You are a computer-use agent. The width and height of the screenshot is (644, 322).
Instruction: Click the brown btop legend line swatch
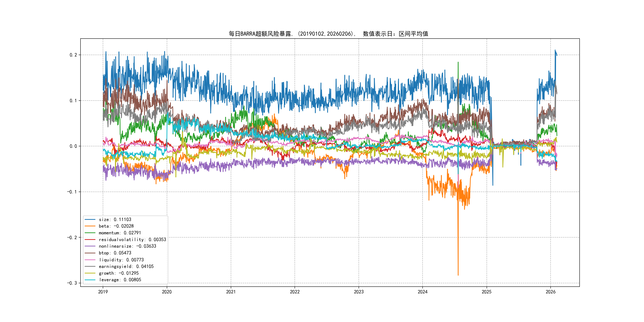[x=90, y=253]
